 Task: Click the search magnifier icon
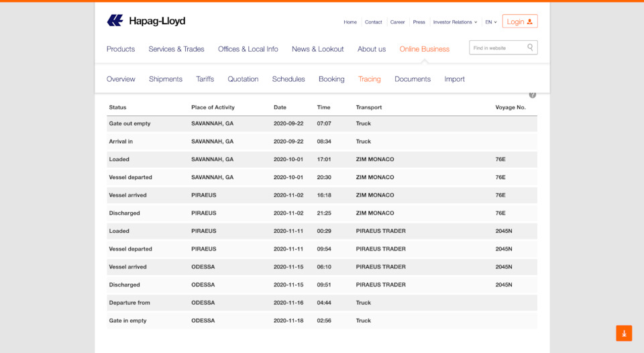click(530, 47)
